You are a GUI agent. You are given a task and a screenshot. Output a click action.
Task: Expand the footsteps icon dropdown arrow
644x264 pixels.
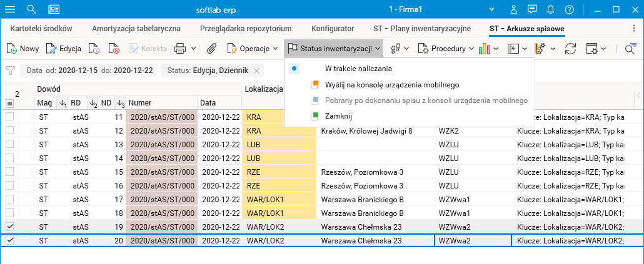[x=406, y=49]
